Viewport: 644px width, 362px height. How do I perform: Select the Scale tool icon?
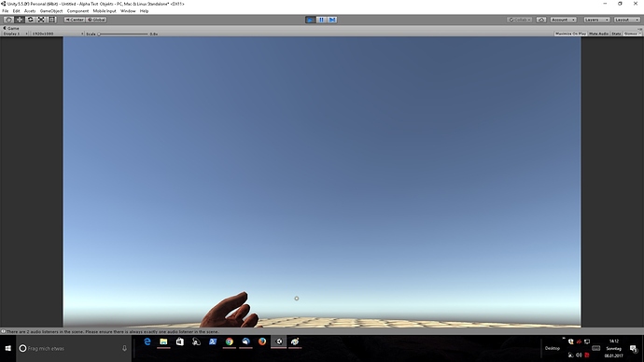tap(41, 20)
